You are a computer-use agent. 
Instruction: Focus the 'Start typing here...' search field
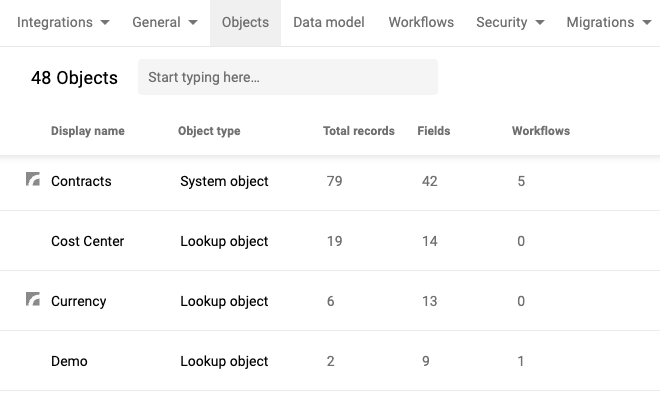(x=288, y=77)
